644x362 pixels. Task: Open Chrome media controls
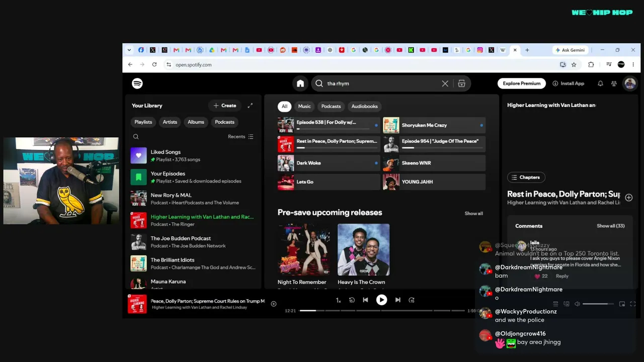[x=609, y=64]
